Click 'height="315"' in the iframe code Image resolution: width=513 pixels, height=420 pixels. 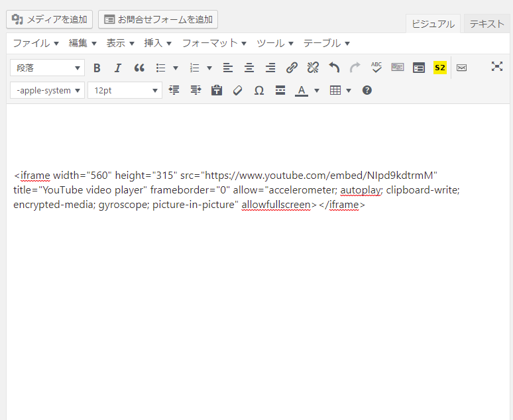click(x=146, y=176)
